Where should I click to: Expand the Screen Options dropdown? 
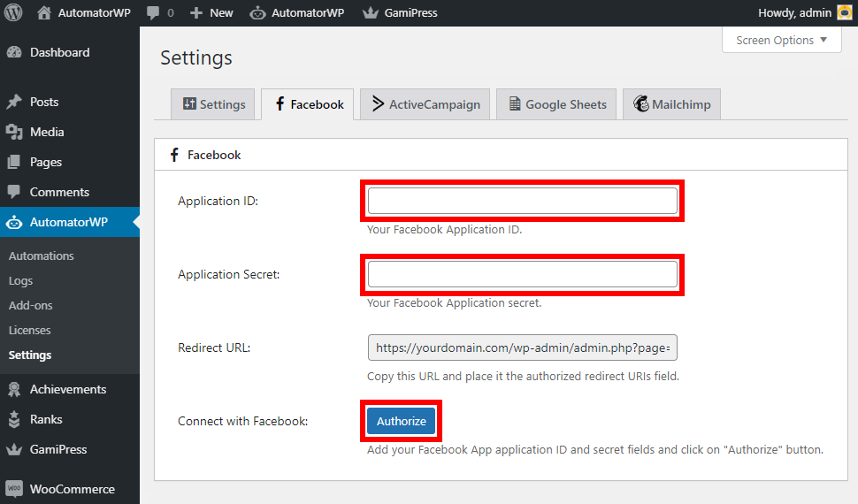781,40
